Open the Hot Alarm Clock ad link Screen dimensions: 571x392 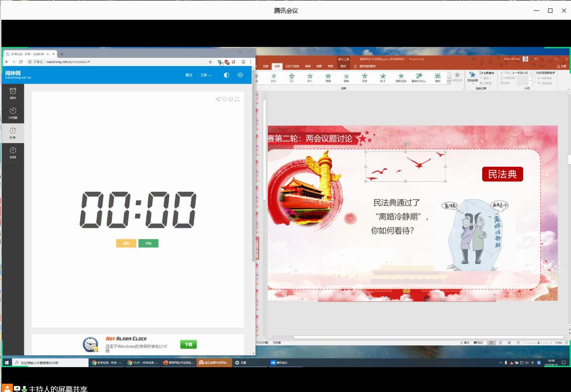(127, 339)
